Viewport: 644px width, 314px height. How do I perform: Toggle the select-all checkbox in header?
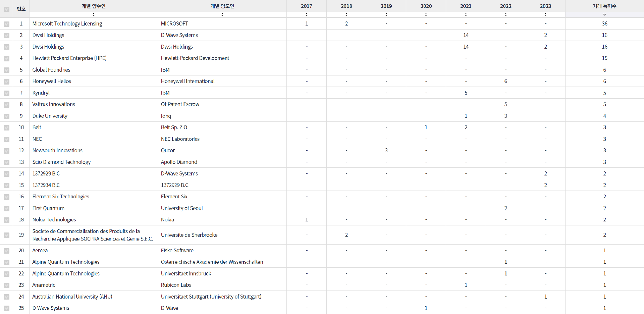(x=7, y=9)
